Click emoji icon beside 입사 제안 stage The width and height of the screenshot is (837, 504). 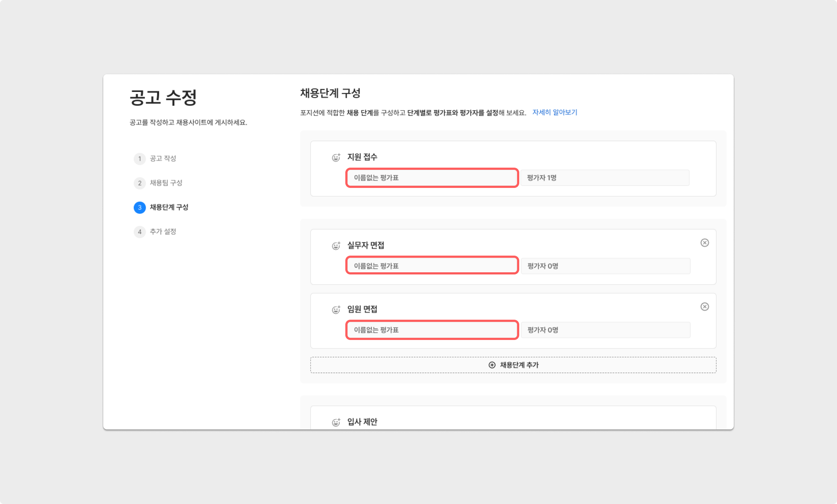click(336, 422)
